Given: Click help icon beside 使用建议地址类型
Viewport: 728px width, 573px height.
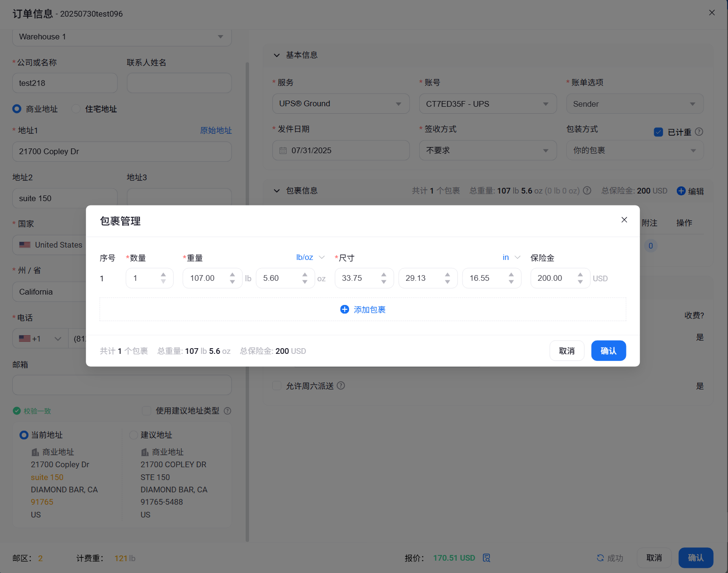Looking at the screenshot, I should tap(228, 411).
